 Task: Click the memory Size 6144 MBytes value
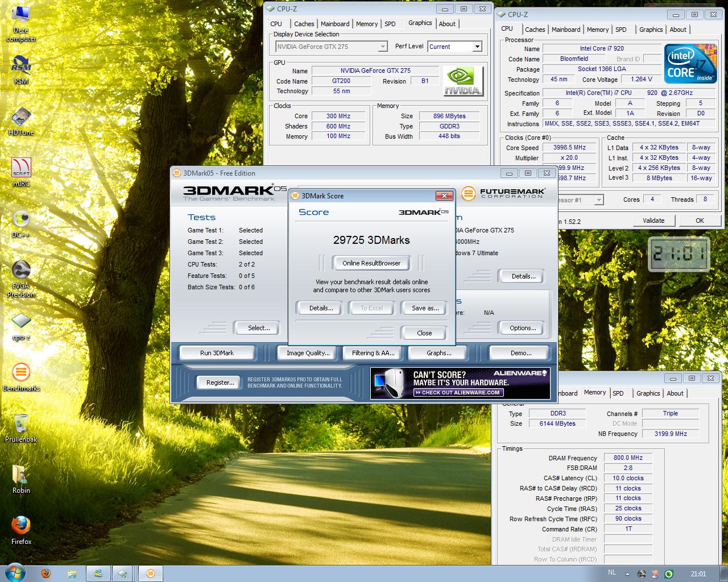[x=557, y=423]
